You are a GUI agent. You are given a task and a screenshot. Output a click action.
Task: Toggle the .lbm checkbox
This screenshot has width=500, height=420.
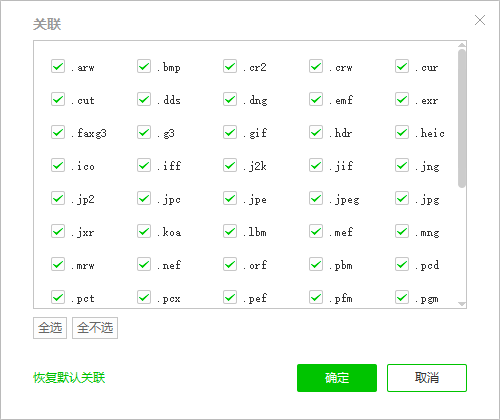[x=230, y=231]
